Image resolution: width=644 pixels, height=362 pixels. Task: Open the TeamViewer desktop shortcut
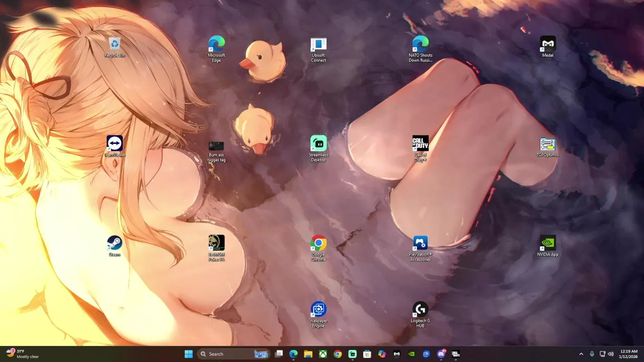115,146
